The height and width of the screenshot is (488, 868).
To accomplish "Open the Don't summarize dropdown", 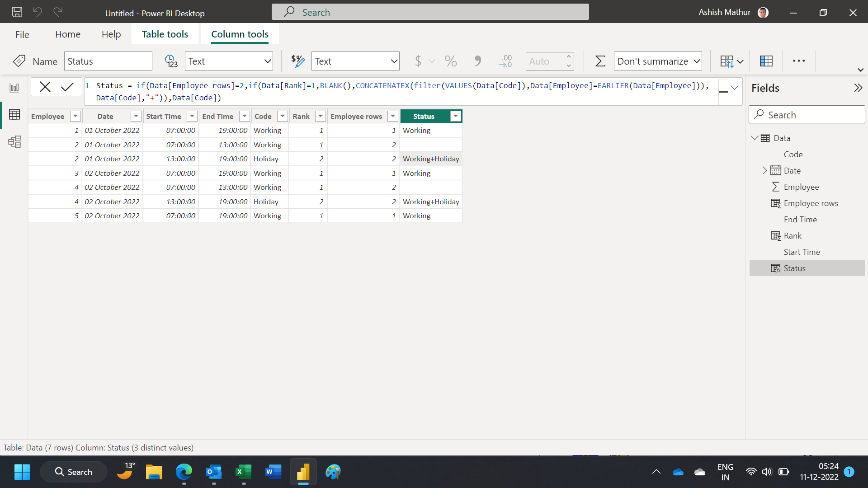I will click(x=658, y=61).
